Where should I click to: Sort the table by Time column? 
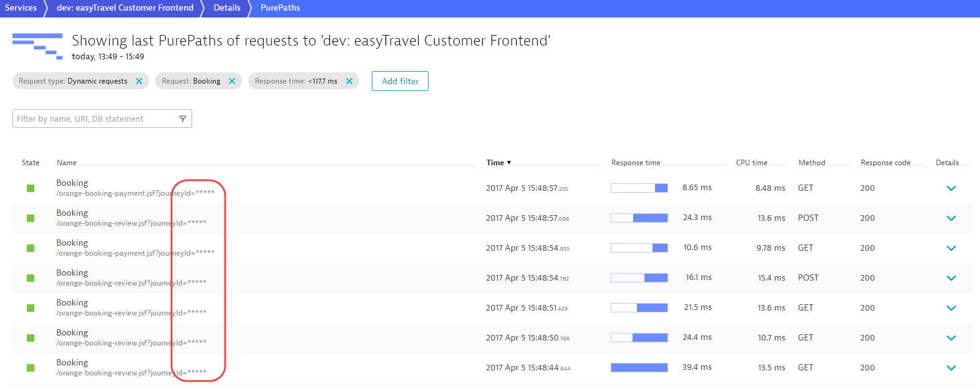pyautogui.click(x=498, y=163)
